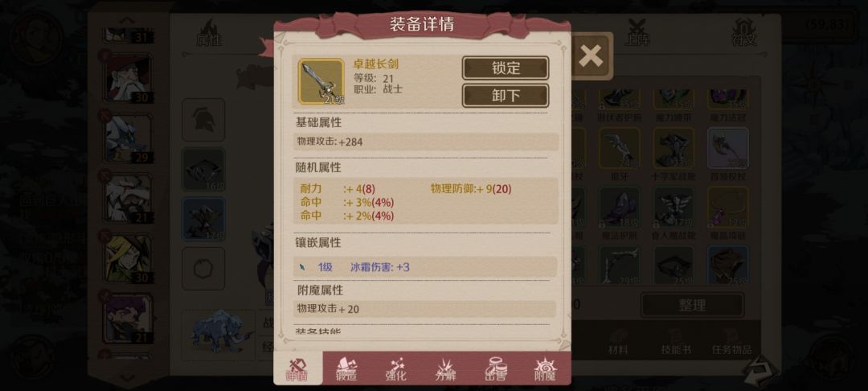Open the 强化 enhance tab
The width and height of the screenshot is (868, 391).
(395, 368)
